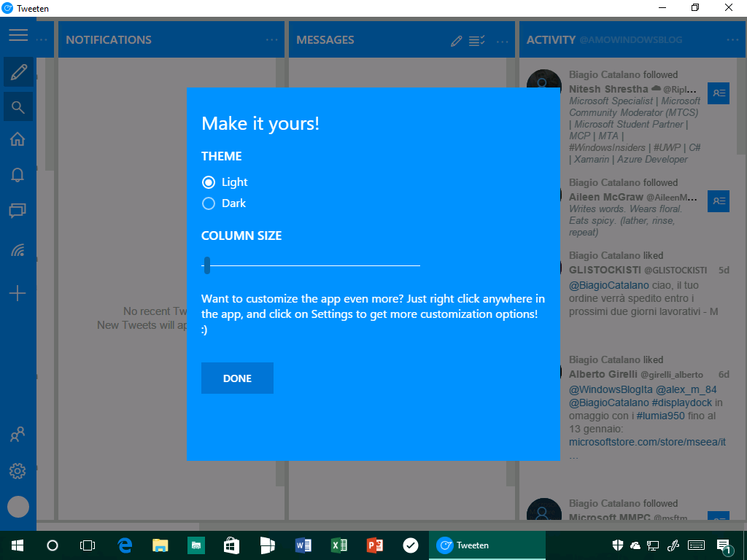Screen dimensions: 747x560
Task: Click the @BiagioCatalano mention in GLISTOCKISTI tweet
Action: (x=609, y=285)
